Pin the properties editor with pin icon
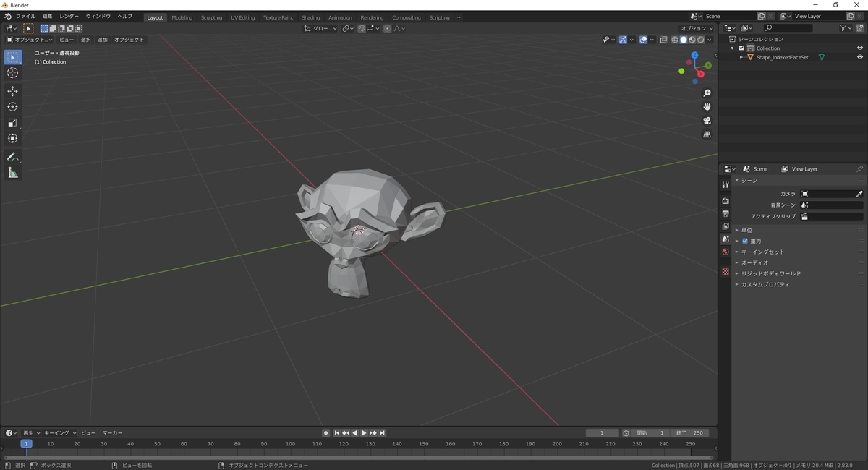This screenshot has width=868, height=470. click(x=859, y=168)
